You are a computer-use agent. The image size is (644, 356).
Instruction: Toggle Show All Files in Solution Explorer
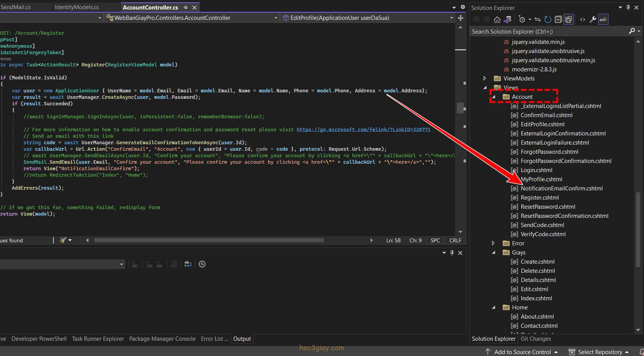click(x=569, y=19)
